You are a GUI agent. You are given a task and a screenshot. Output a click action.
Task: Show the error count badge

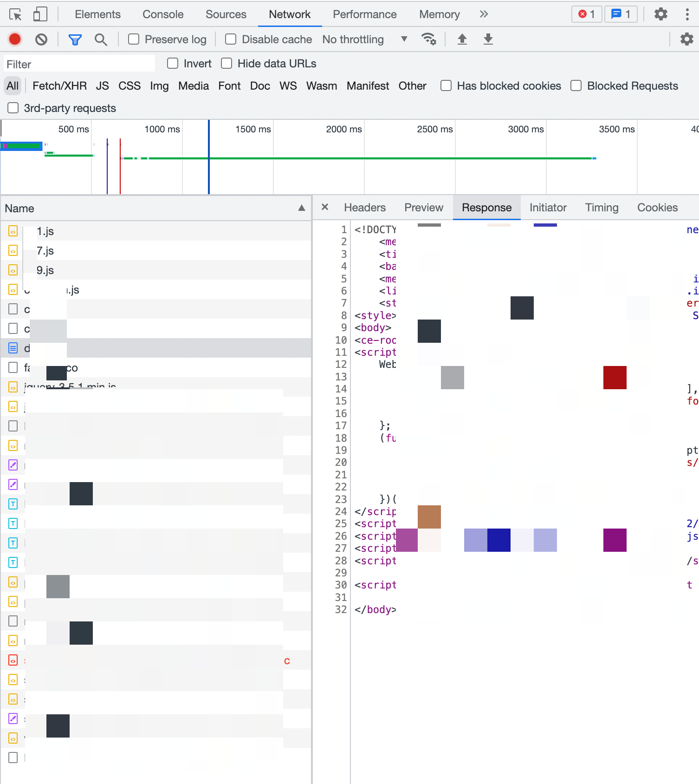pos(587,14)
